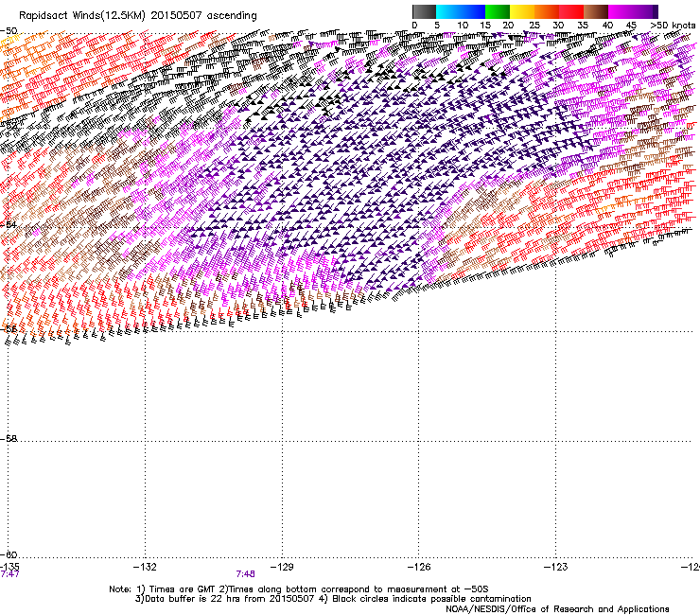This screenshot has height=615, width=700.
Task: Click the 'Data buffer is 22 hrs' note line
Action: coord(333,599)
